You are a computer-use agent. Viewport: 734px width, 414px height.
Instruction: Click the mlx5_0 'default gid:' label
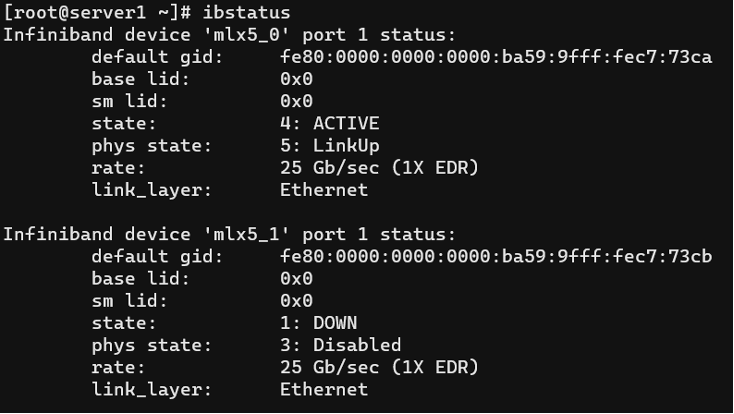(x=157, y=57)
